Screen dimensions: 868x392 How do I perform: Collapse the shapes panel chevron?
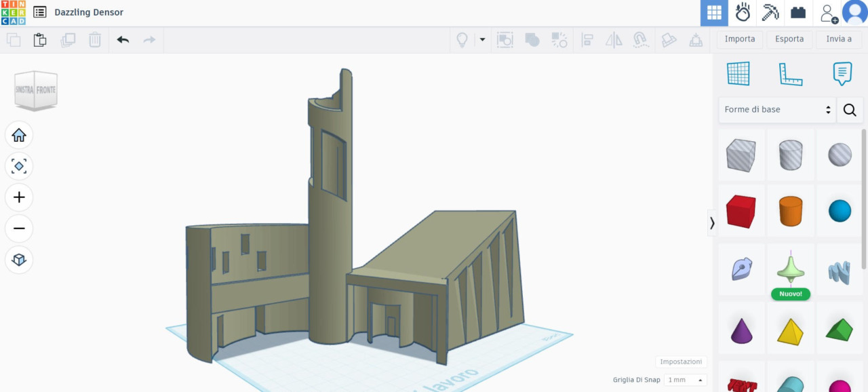tap(712, 222)
